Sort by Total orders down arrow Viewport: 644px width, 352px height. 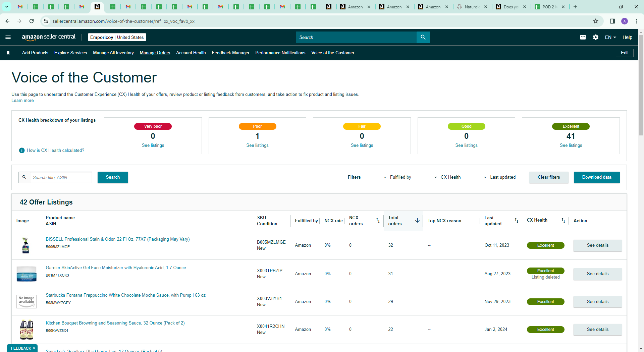[417, 221]
